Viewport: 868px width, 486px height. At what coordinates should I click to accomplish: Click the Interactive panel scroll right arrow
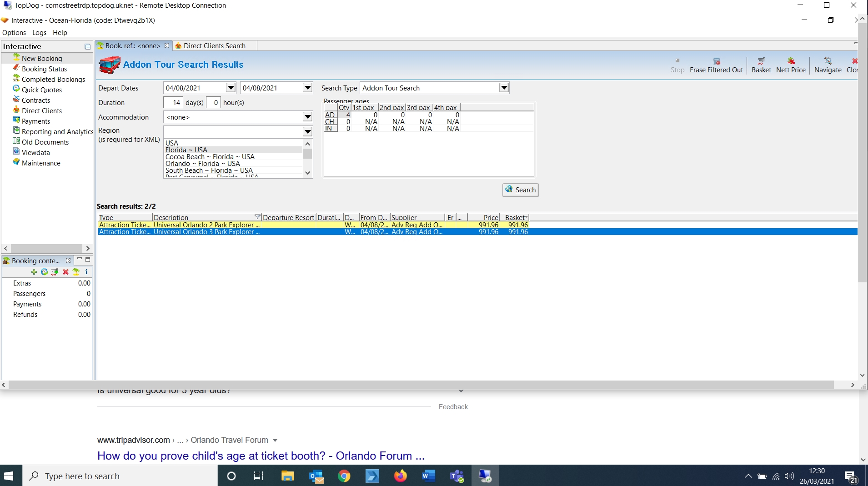pos(88,248)
